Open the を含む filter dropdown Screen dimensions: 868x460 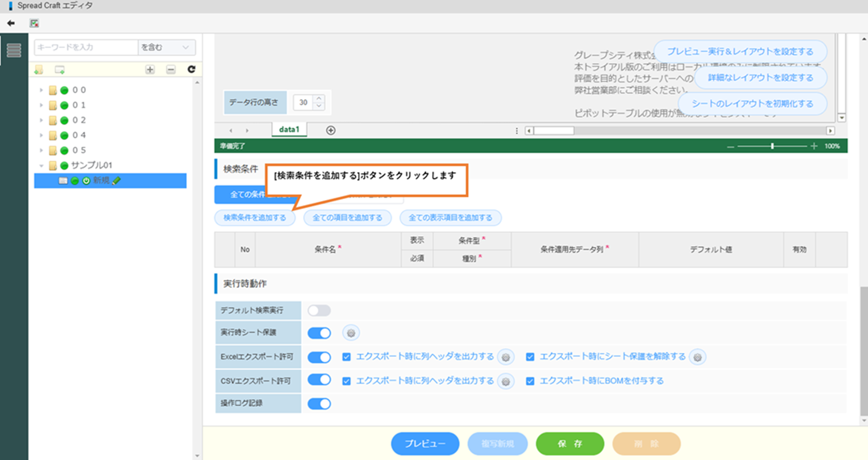click(166, 47)
